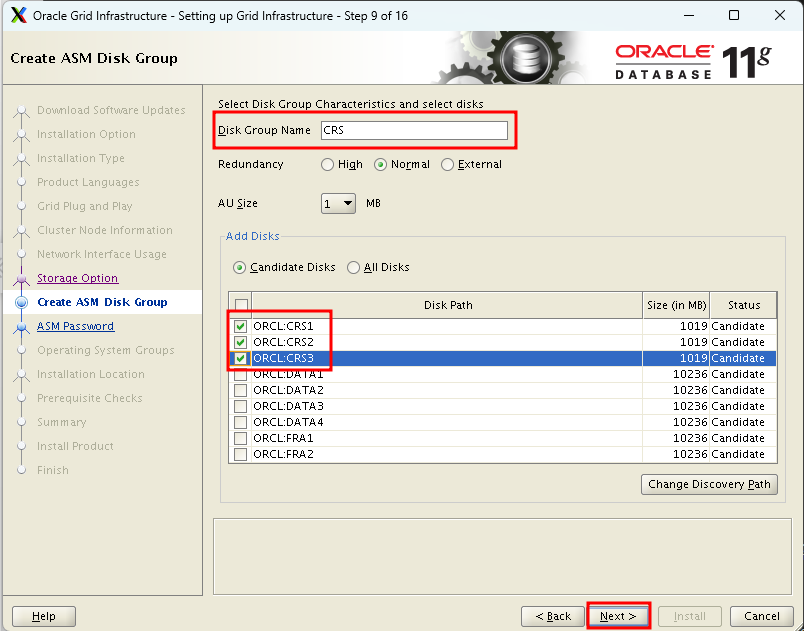Click the ORCL:CRS1 disk path text
804x631 pixels.
pyautogui.click(x=283, y=326)
